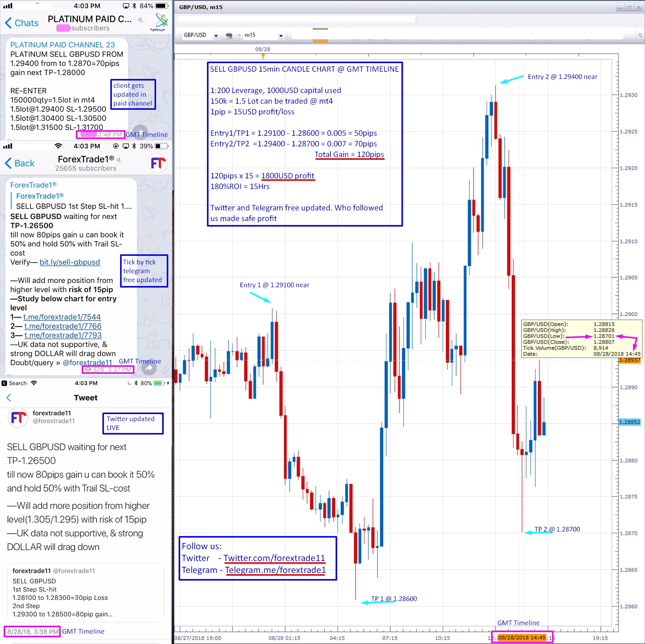Image resolution: width=645 pixels, height=644 pixels.
Task: Click the 08/28/2018 14:45 time axis label
Action: (522, 638)
